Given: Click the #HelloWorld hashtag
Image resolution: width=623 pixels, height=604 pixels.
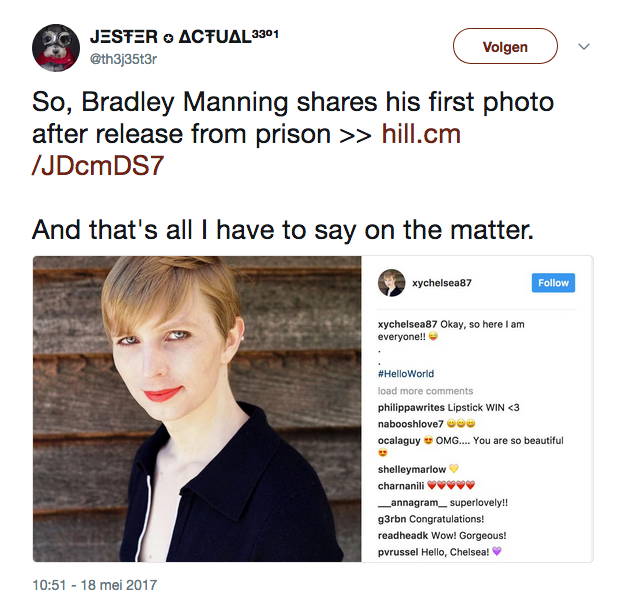Looking at the screenshot, I should pyautogui.click(x=406, y=374).
